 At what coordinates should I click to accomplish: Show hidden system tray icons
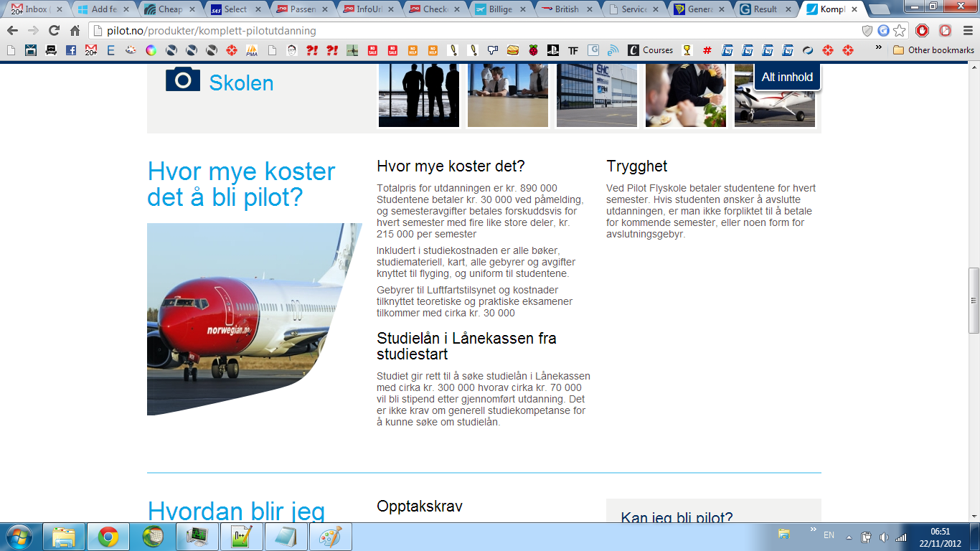tap(849, 537)
